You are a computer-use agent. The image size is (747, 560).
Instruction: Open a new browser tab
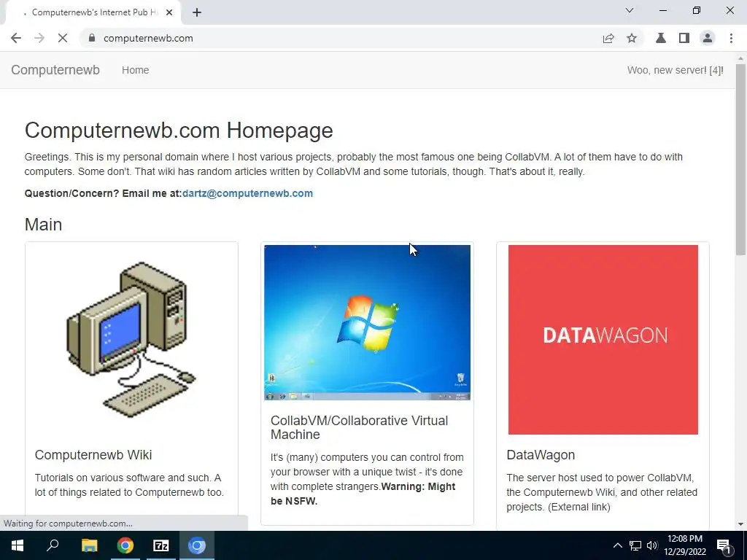[197, 12]
